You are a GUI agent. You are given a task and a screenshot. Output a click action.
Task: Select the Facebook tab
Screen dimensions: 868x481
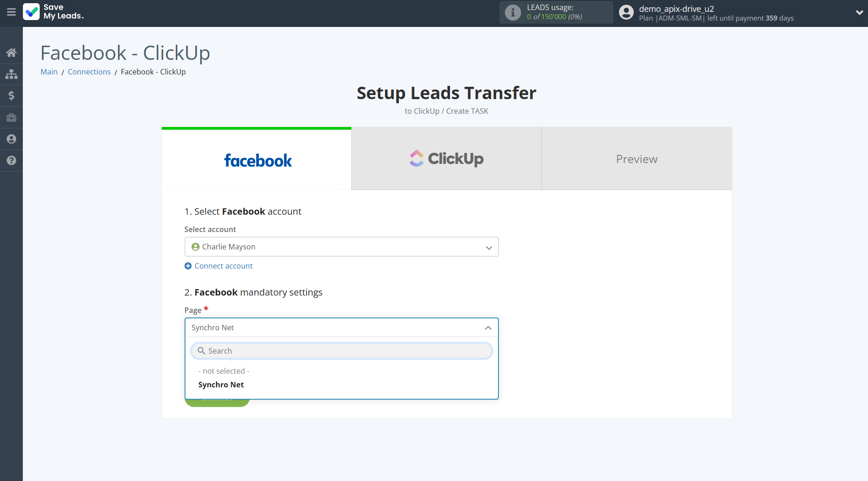pyautogui.click(x=257, y=160)
